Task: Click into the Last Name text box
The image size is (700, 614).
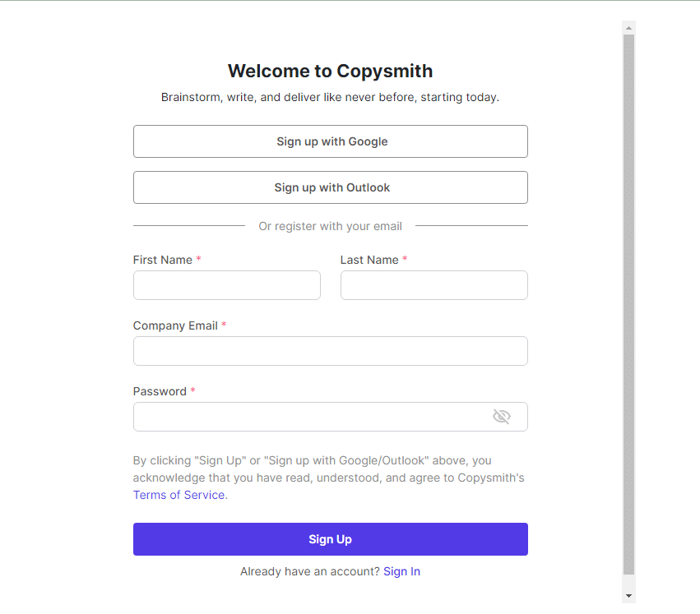Action: [433, 285]
